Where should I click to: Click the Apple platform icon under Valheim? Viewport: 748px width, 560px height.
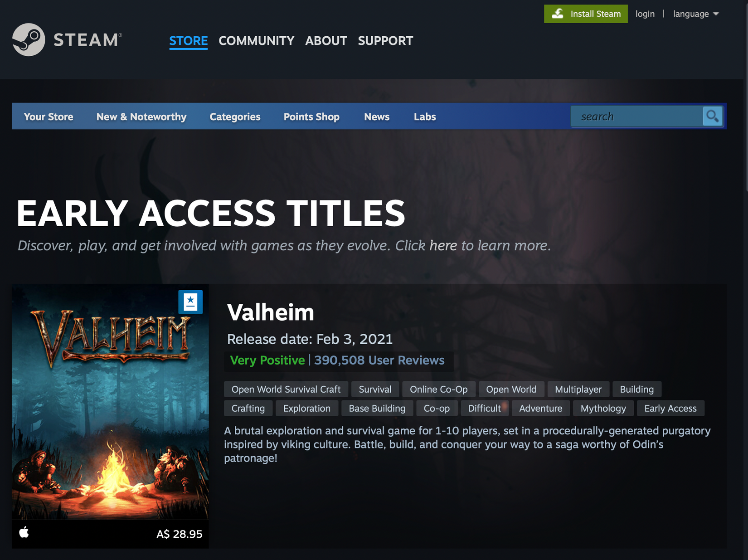(x=24, y=532)
